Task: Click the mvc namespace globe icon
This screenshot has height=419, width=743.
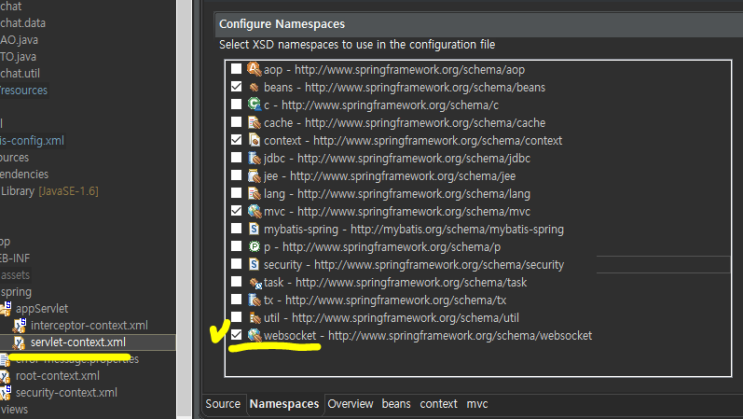Action: coord(254,211)
